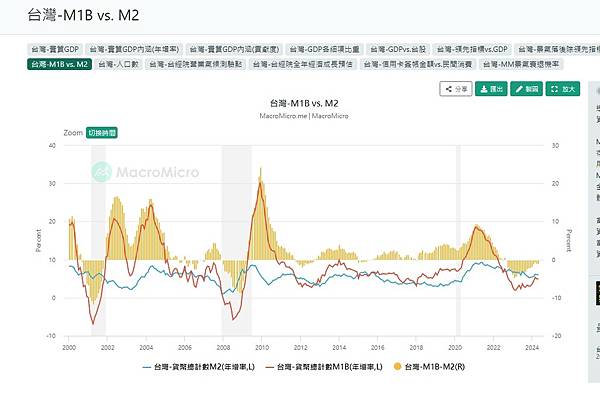
Task: Open the 台灣-實質GDP tab
Action: [x=55, y=49]
